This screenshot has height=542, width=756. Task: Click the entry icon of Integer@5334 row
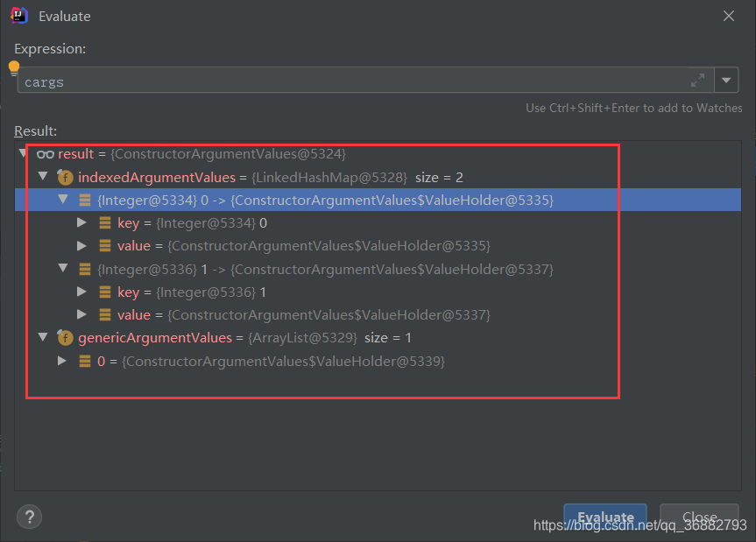[x=85, y=200]
